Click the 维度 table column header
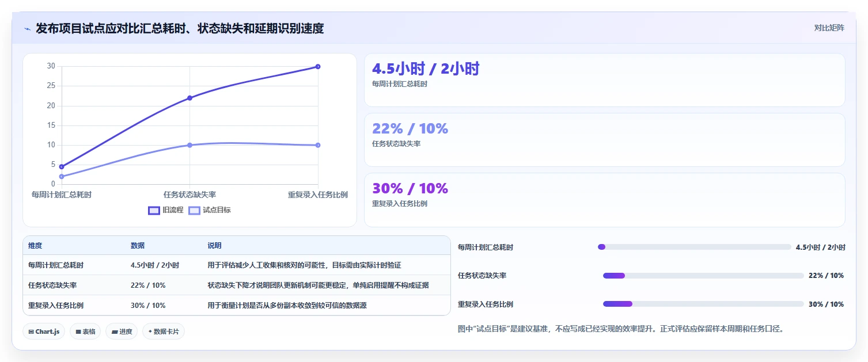 35,246
